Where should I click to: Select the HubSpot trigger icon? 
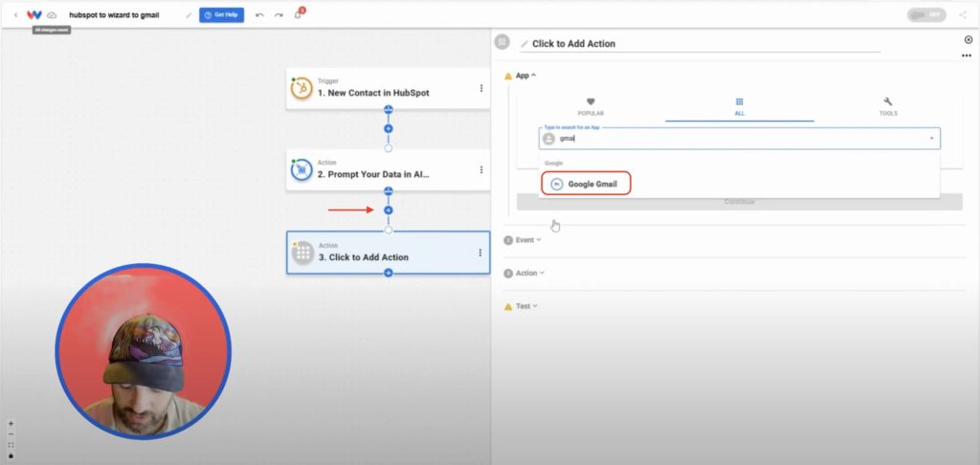pos(301,88)
